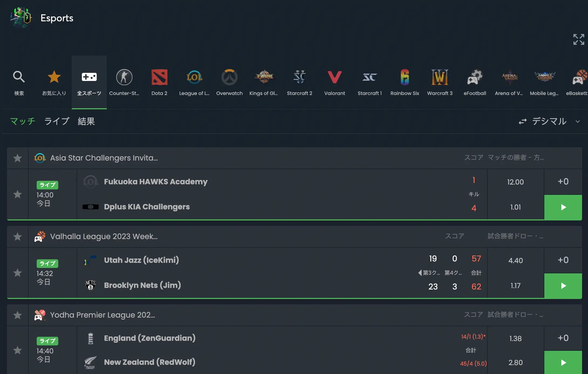Select the Rainbow Six category icon
Screen dimensions: 588x374
[x=405, y=77]
